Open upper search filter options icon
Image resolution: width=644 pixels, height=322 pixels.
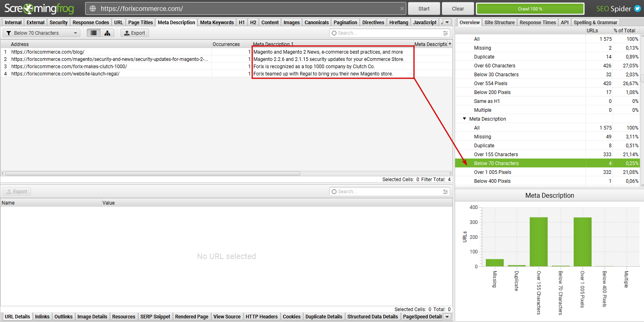445,33
